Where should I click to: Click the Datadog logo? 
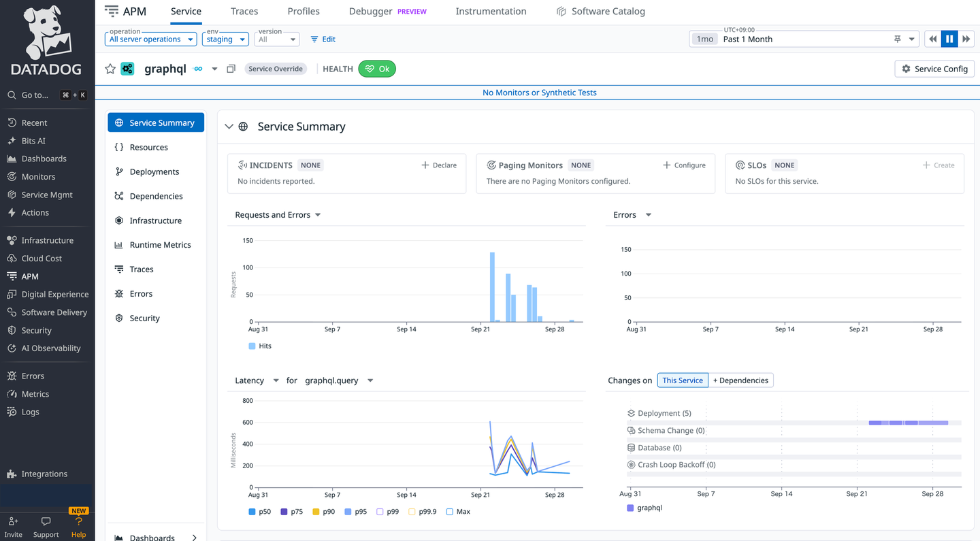[46, 41]
